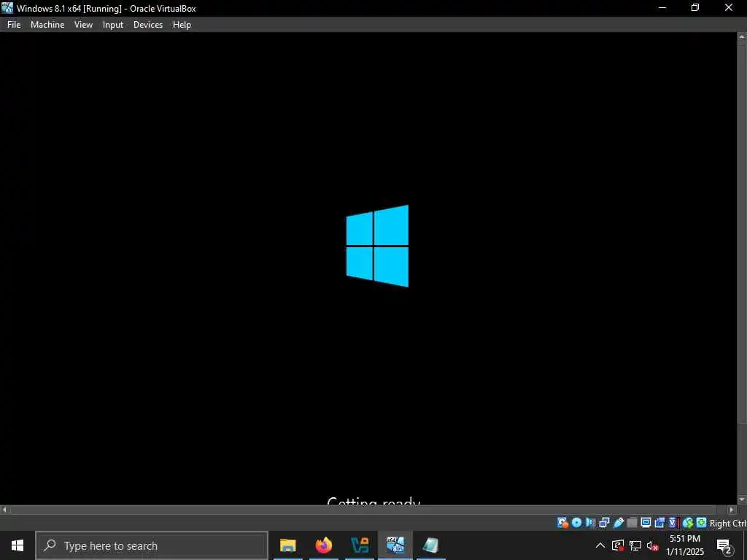The width and height of the screenshot is (747, 560).
Task: Open File Explorer from the taskbar
Action: 287,545
